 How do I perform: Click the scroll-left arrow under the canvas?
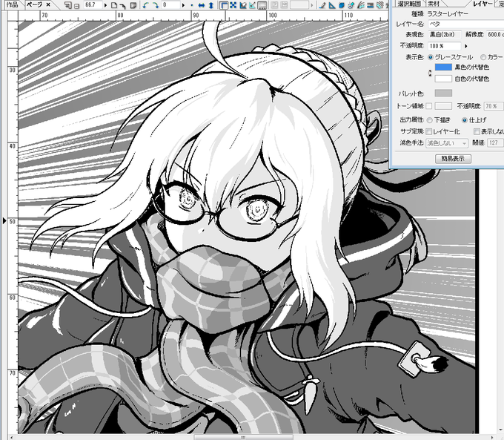(x=12, y=437)
